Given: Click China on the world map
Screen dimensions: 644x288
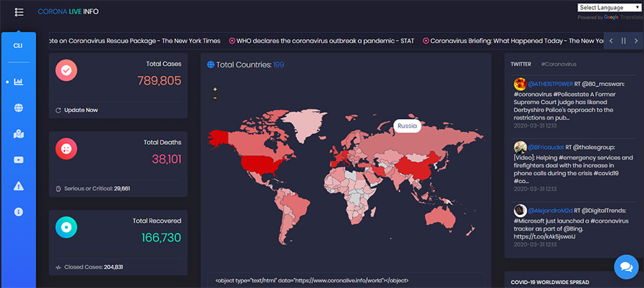Looking at the screenshot, I should tap(417, 167).
